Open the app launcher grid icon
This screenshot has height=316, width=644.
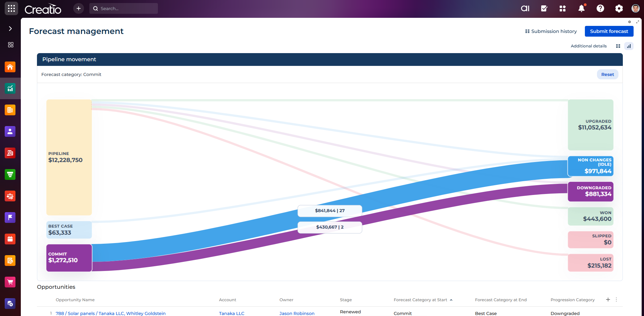[11, 8]
